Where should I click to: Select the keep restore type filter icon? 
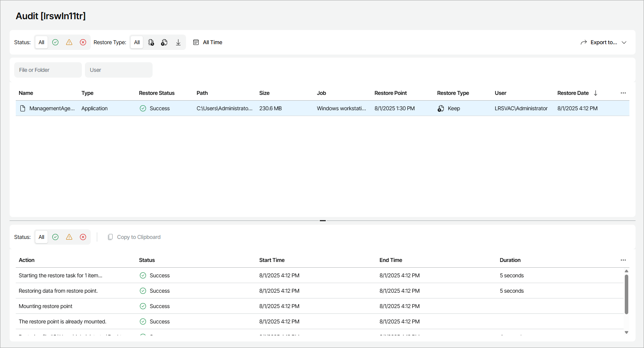coord(164,42)
